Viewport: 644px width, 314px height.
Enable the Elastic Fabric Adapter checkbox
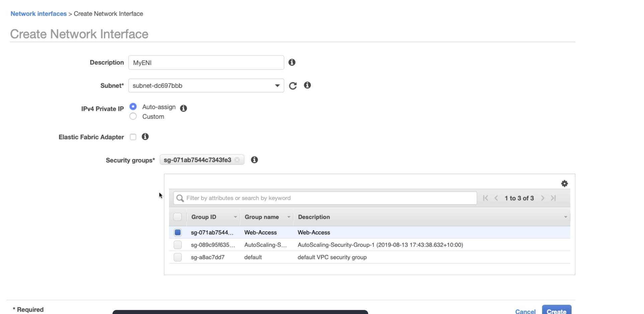(x=133, y=137)
